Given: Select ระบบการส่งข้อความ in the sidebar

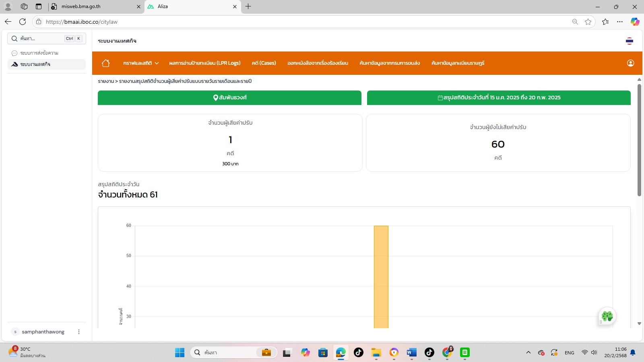Looking at the screenshot, I should click(39, 53).
